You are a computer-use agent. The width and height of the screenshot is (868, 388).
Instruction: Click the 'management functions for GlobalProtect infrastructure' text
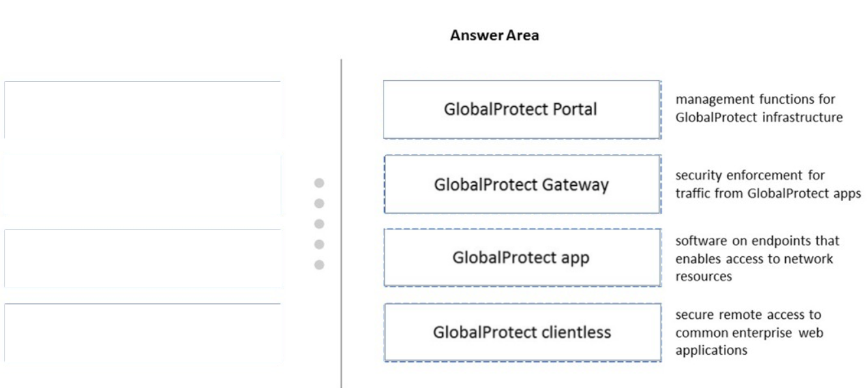[759, 108]
